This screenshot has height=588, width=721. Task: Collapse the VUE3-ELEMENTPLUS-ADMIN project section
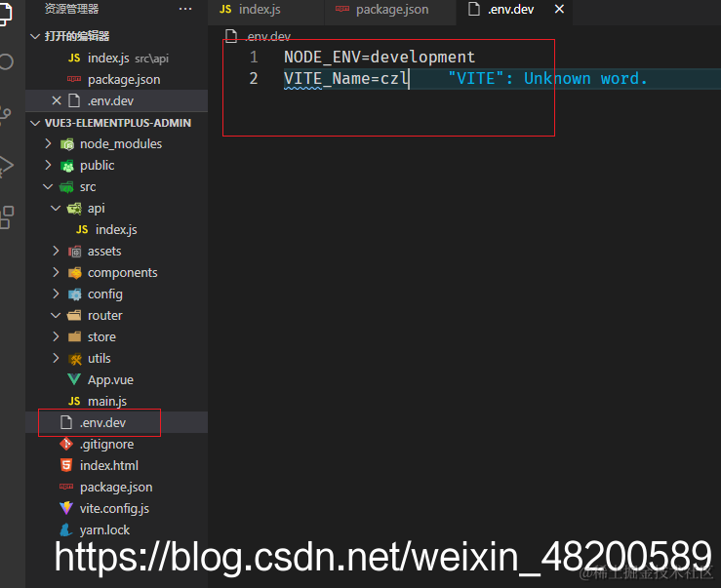coord(35,123)
